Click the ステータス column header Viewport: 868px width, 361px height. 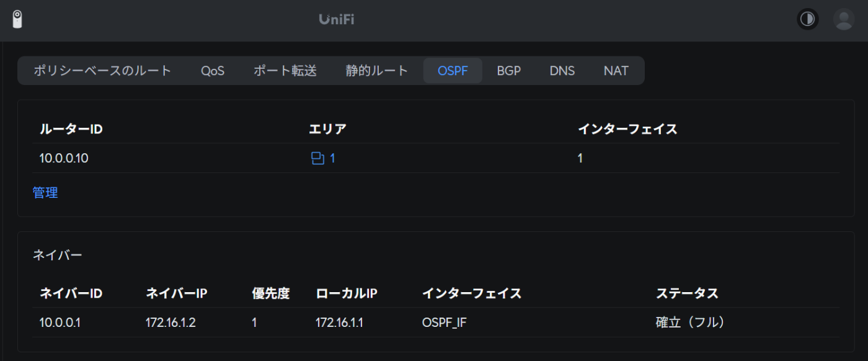(x=687, y=293)
